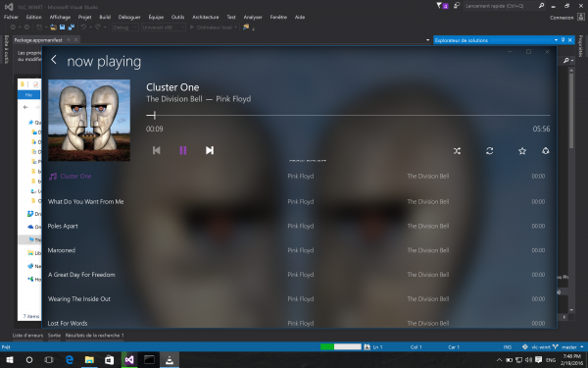Click the icon right of the Ordinateur local button
The width and height of the screenshot is (588, 368).
pos(246,27)
